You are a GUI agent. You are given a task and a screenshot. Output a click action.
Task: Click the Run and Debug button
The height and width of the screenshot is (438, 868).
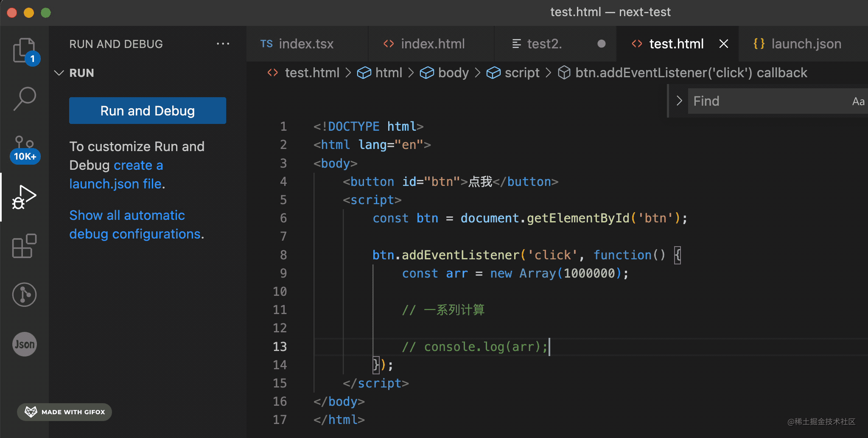coord(147,111)
